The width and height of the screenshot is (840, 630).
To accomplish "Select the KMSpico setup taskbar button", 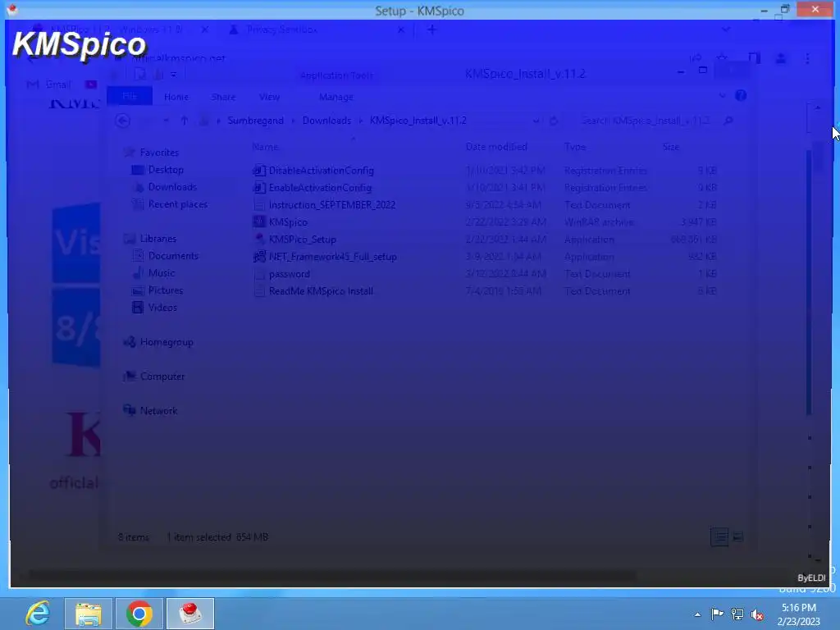I will [190, 614].
